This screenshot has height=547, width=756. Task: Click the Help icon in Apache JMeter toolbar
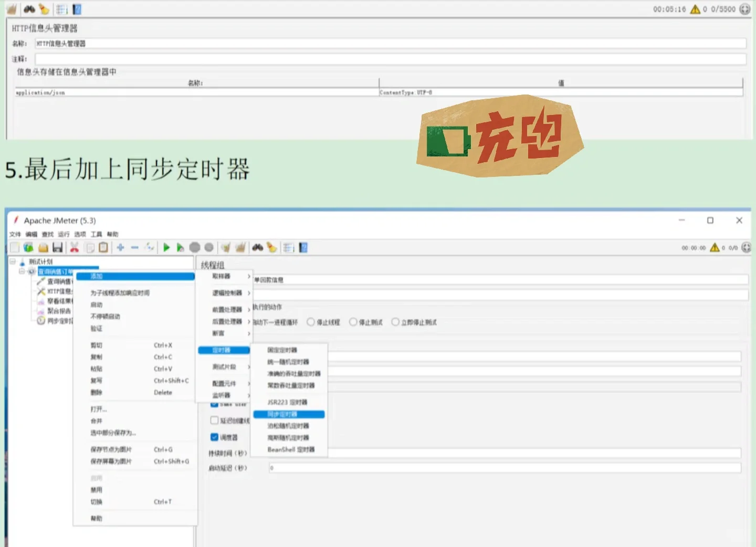(303, 247)
